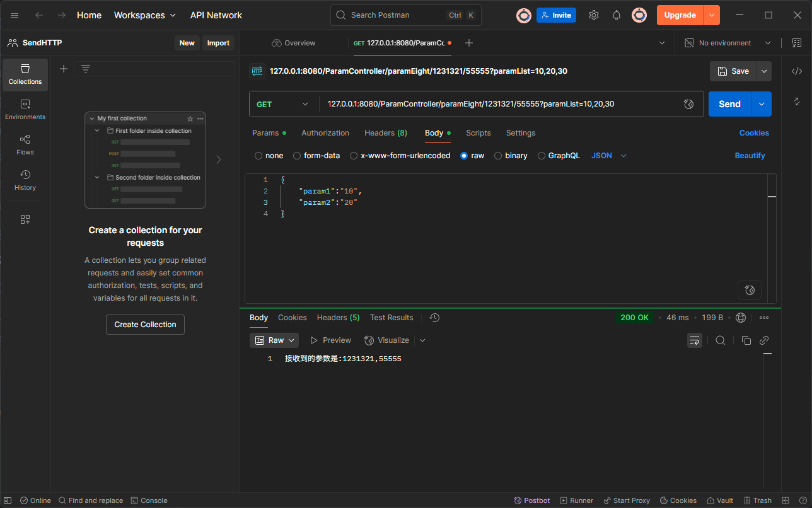Open the tabs overflow chevron
Viewport: 812px width, 508px height.
(662, 43)
